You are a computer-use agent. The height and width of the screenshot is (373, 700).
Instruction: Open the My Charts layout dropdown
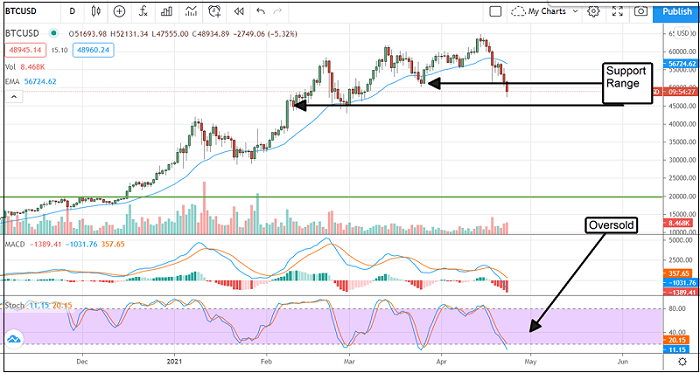545,12
